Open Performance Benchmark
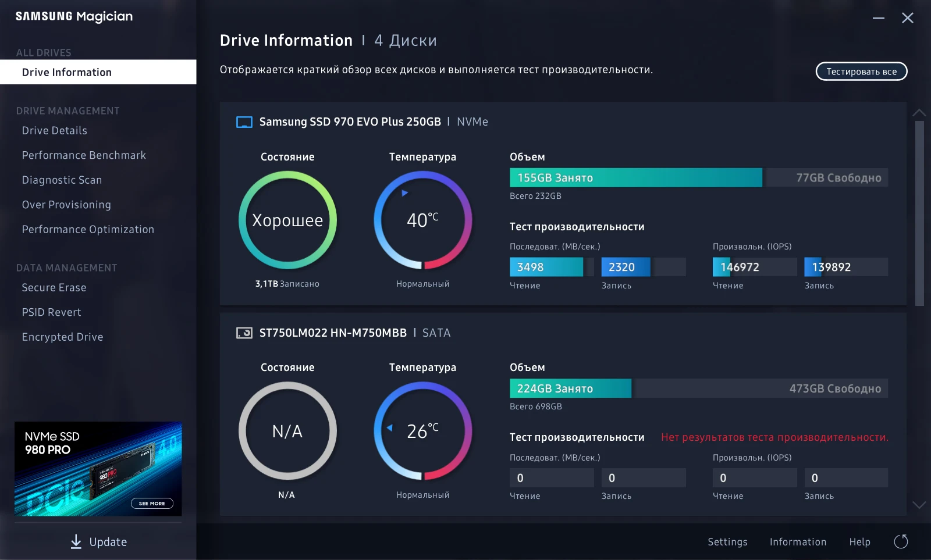The image size is (931, 560). [84, 155]
